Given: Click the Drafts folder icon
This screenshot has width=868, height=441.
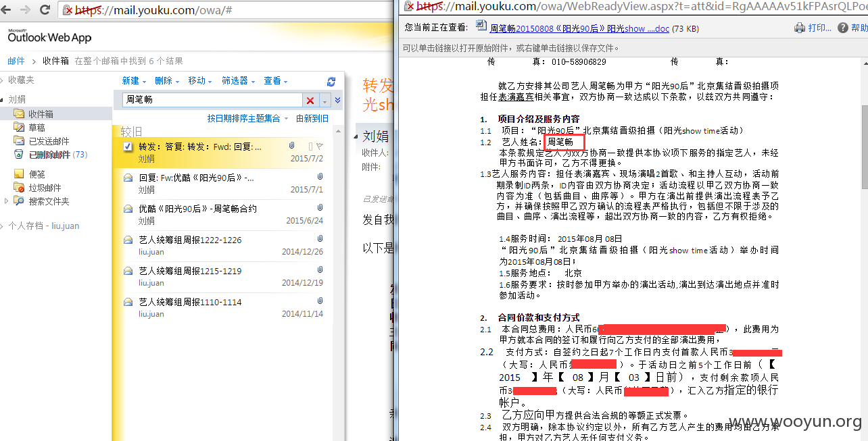Looking at the screenshot, I should (19, 128).
